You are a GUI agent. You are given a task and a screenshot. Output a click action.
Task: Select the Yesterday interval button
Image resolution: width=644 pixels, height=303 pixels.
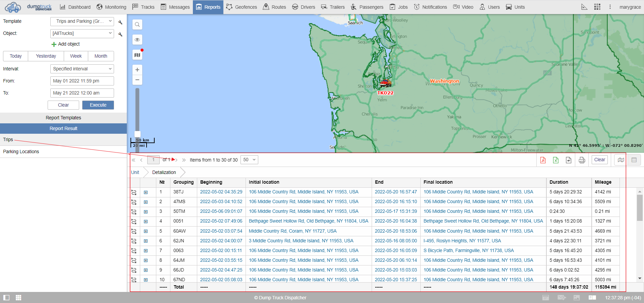click(x=46, y=56)
